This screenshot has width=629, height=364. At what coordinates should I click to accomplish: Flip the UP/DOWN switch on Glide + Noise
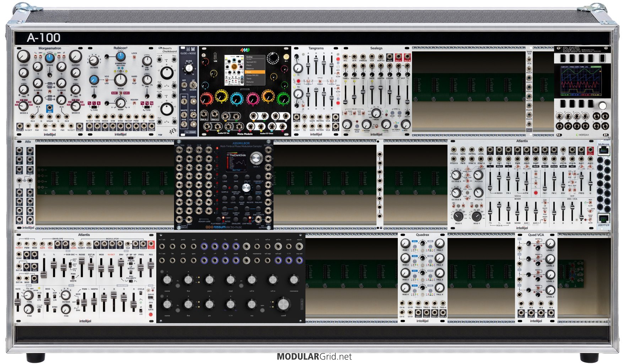coord(193,85)
